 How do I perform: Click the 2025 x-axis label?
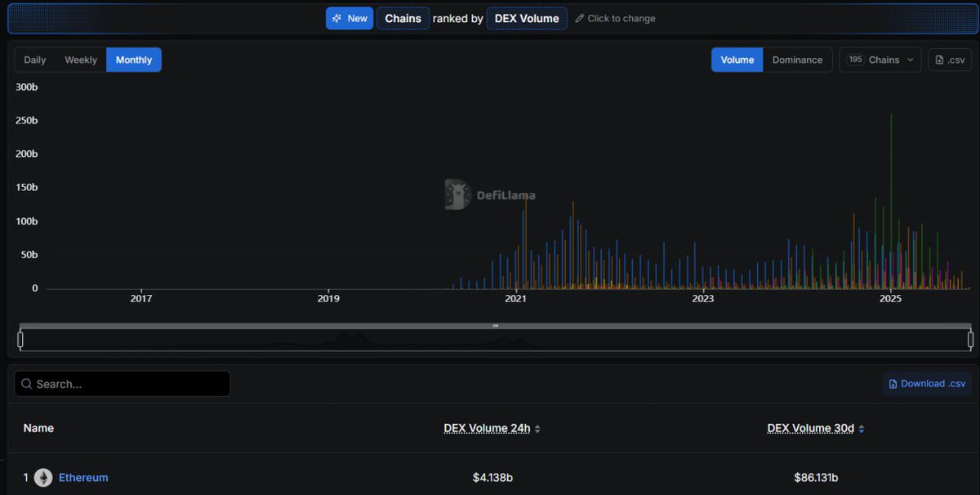890,299
